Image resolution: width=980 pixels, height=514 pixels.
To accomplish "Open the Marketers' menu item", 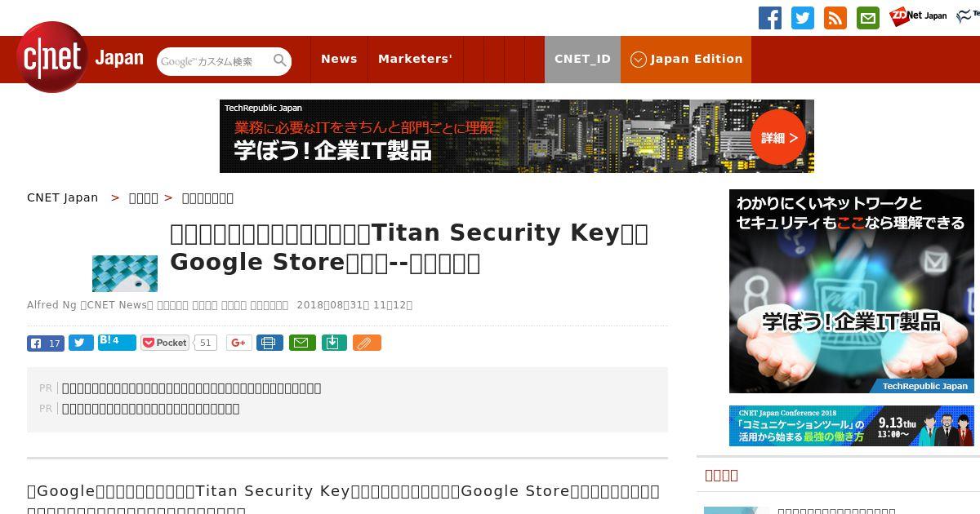I will [415, 59].
